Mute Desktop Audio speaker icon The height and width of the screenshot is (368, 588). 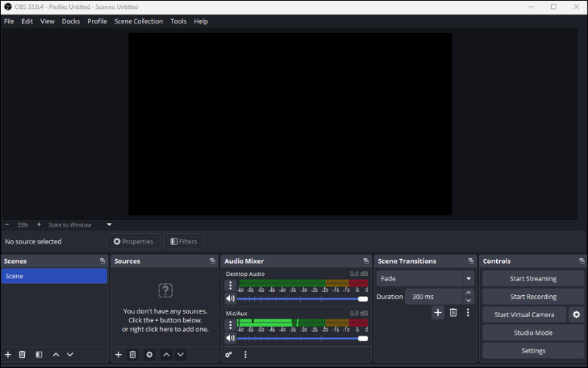(230, 299)
